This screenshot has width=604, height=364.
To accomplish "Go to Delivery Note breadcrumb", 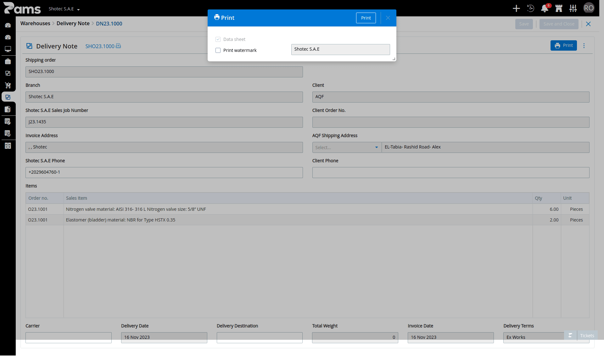I will click(73, 24).
